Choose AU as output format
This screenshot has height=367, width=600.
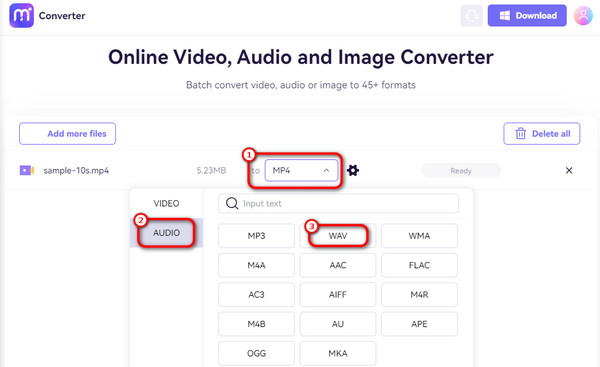coord(338,324)
